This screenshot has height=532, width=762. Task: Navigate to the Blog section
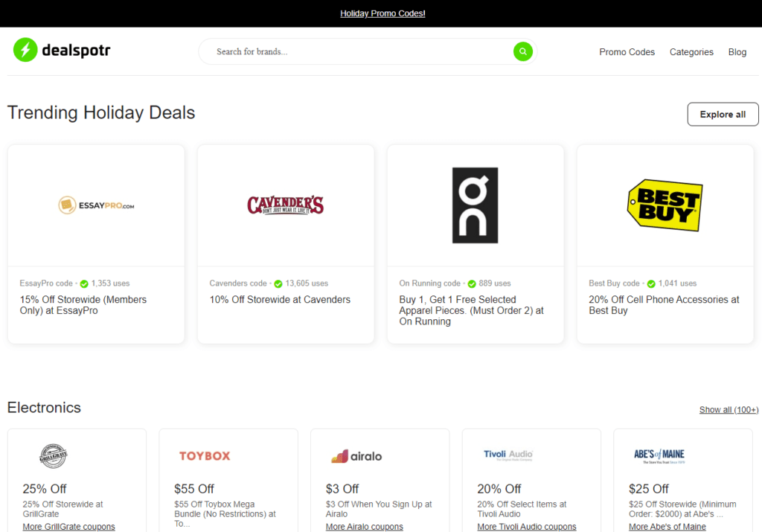[x=737, y=51]
